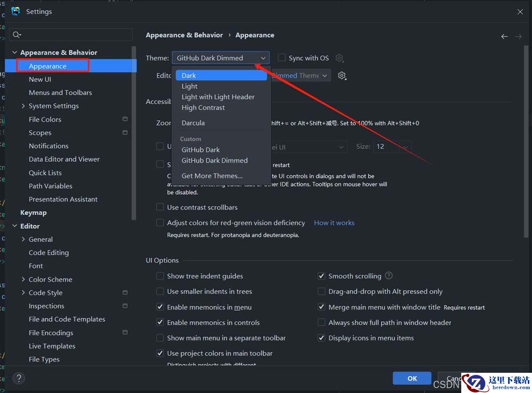Enable Always show full path in window header
The height and width of the screenshot is (393, 532).
tap(321, 322)
